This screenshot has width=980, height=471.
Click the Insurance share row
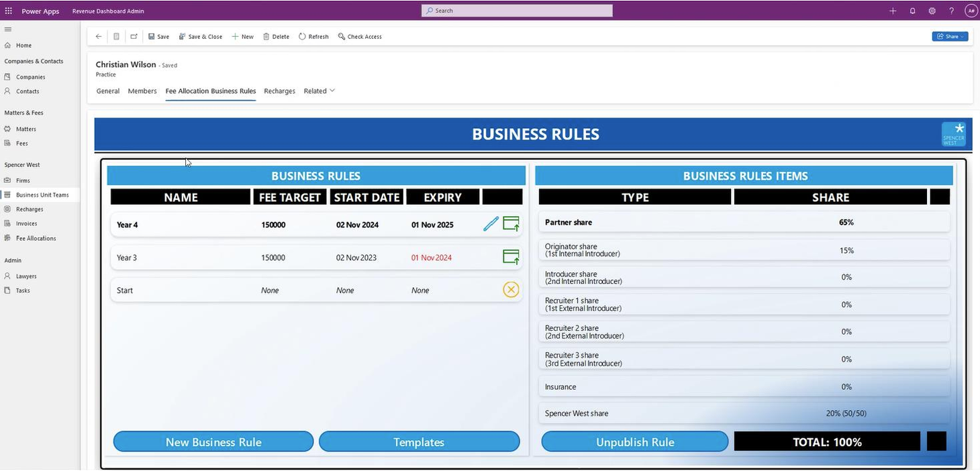click(x=744, y=386)
